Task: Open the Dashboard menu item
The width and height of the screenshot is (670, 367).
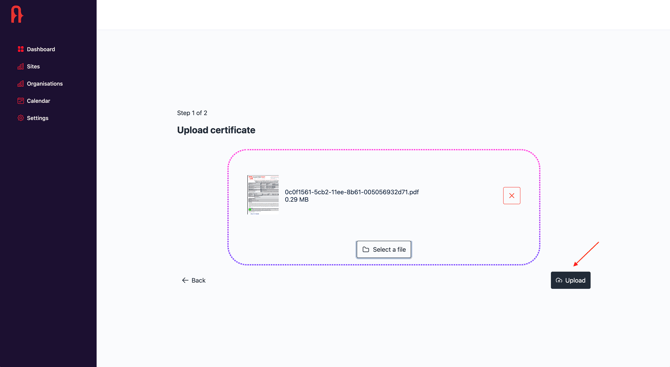Action: click(x=36, y=49)
